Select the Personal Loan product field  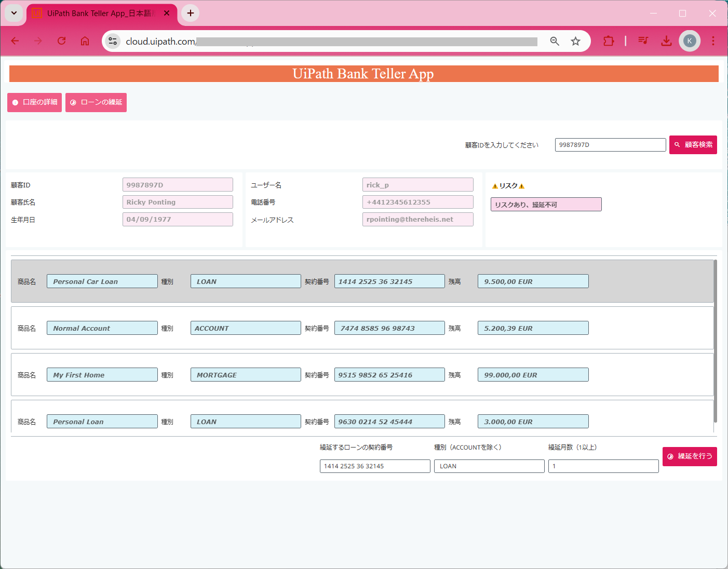click(102, 422)
